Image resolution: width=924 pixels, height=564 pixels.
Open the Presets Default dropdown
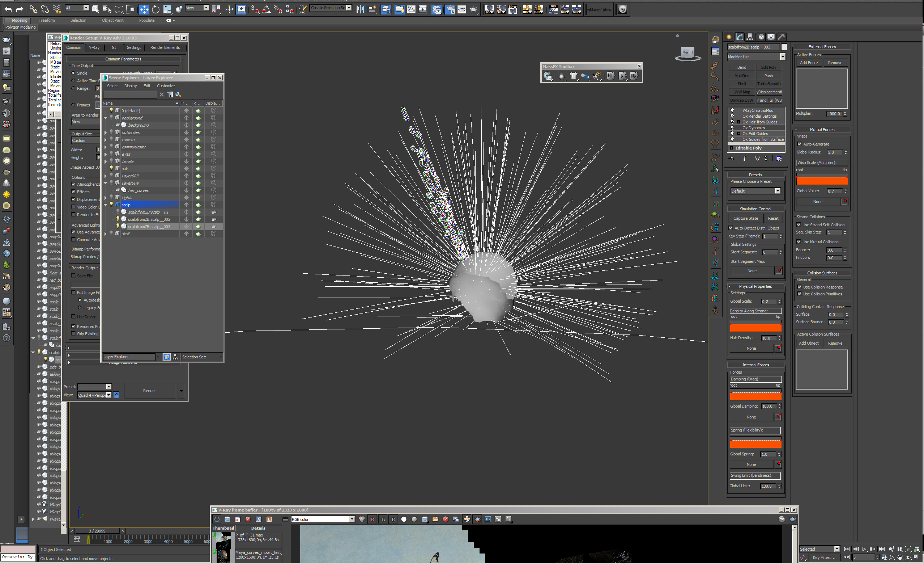point(778,191)
